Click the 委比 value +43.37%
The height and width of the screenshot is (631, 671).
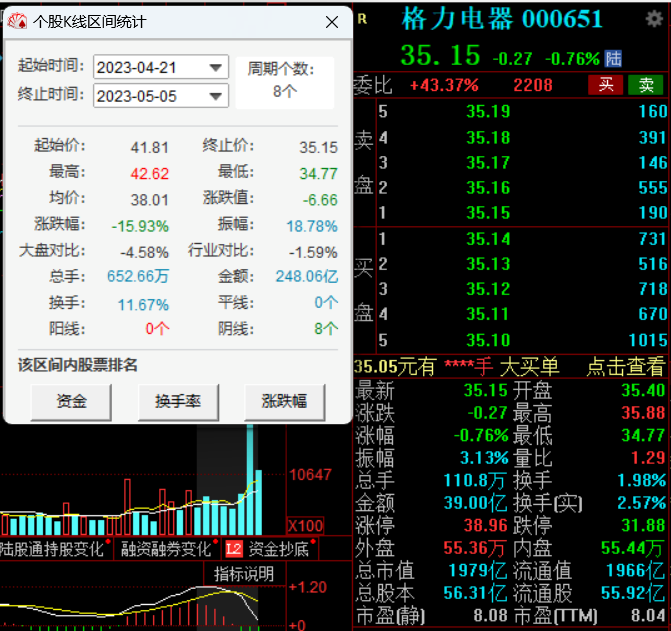(x=444, y=85)
